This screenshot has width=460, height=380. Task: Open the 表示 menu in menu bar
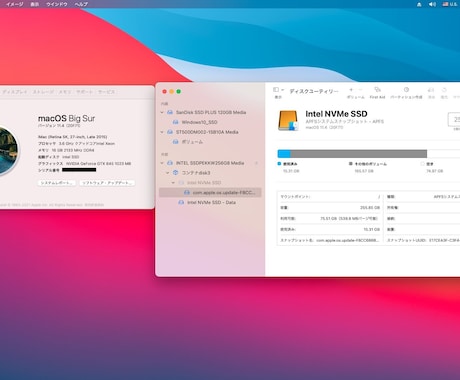tap(35, 4)
